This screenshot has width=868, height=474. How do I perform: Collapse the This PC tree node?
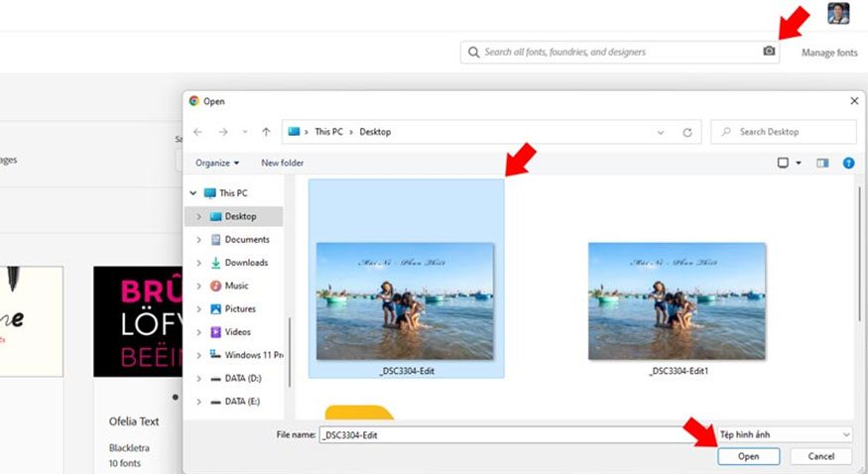(193, 193)
